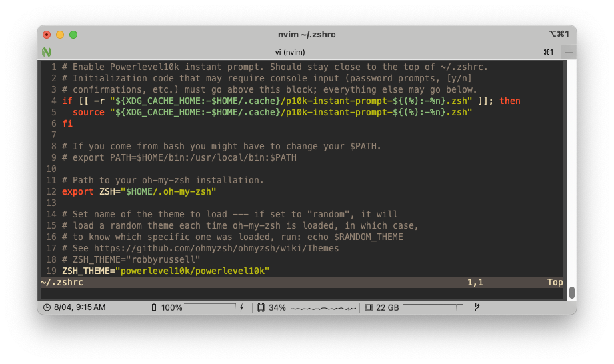Click the memory usage bar

[433, 307]
